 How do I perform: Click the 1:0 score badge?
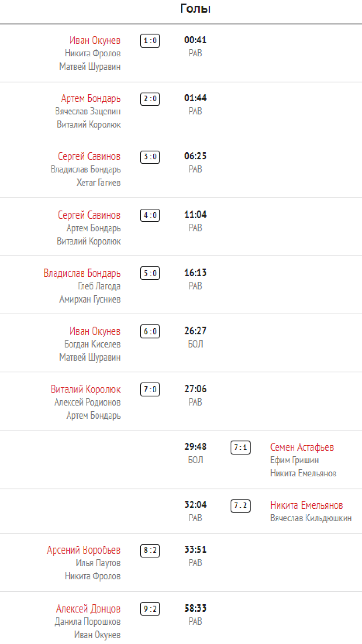pyautogui.click(x=150, y=41)
